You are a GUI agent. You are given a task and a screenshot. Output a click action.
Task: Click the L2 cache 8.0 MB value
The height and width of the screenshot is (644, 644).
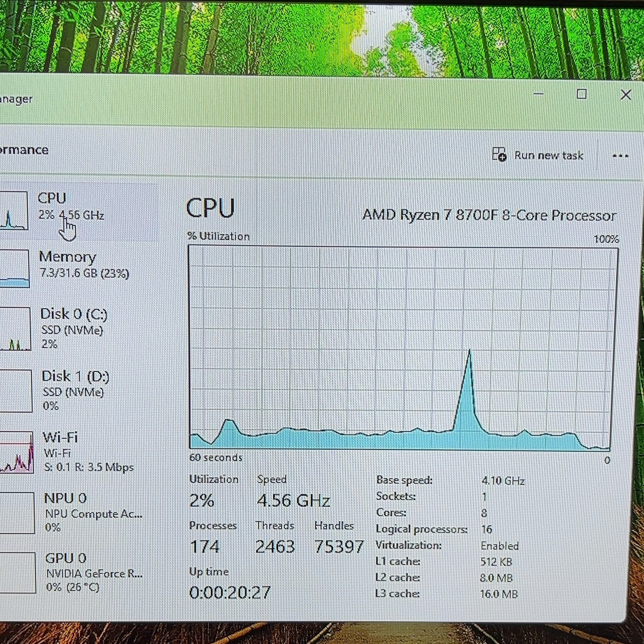click(x=496, y=578)
